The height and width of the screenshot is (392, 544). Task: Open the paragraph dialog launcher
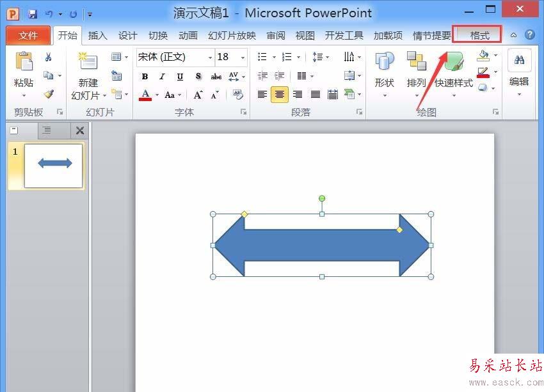point(359,112)
